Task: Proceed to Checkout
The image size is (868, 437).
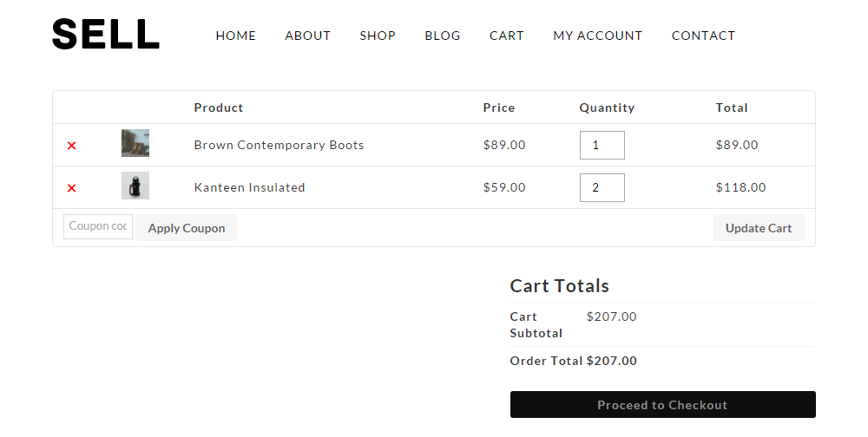Action: 662,405
